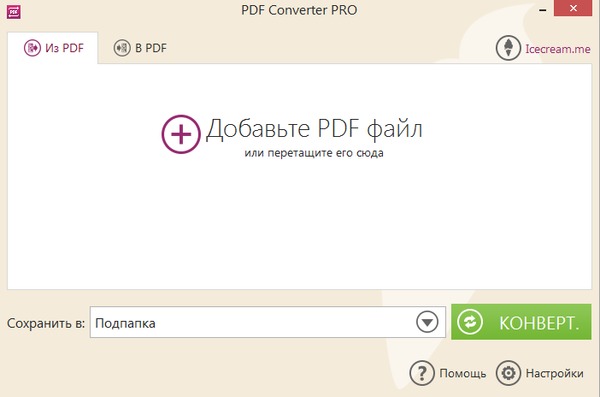Start conversion with the 'КОНВЕРТ.' button
Screen dimensions: 600x397
pyautogui.click(x=521, y=322)
